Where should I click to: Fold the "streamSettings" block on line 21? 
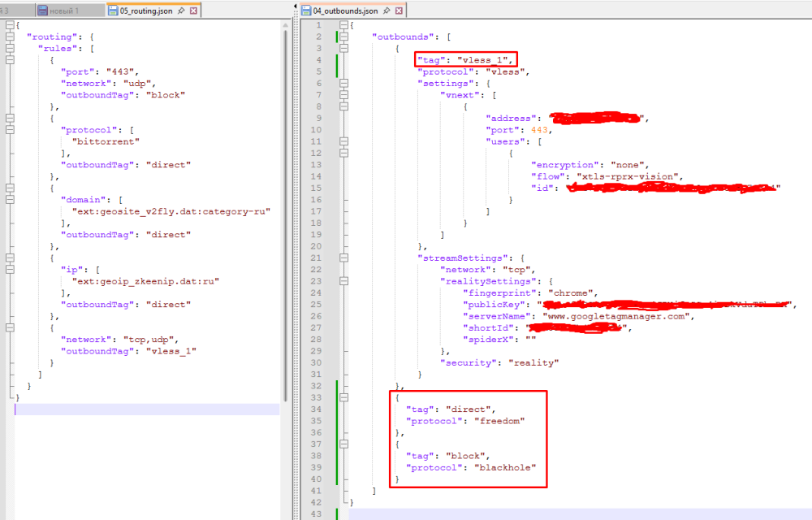344,258
